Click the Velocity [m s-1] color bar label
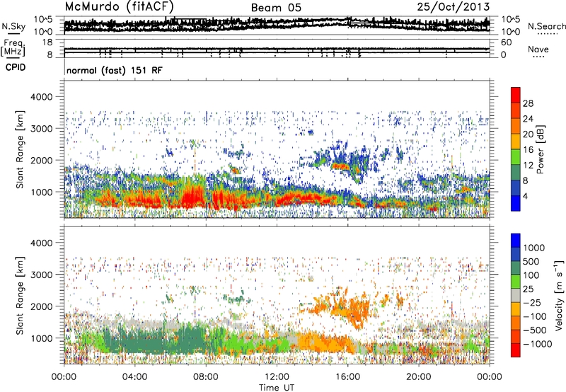Screen dimensions: 566x392 tap(559, 295)
